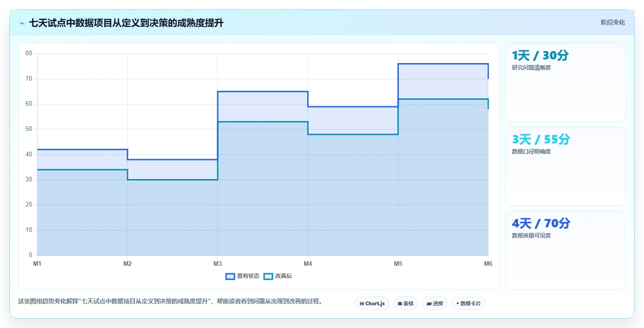
Task: Click the Chart.js tag icon
Action: tap(362, 304)
